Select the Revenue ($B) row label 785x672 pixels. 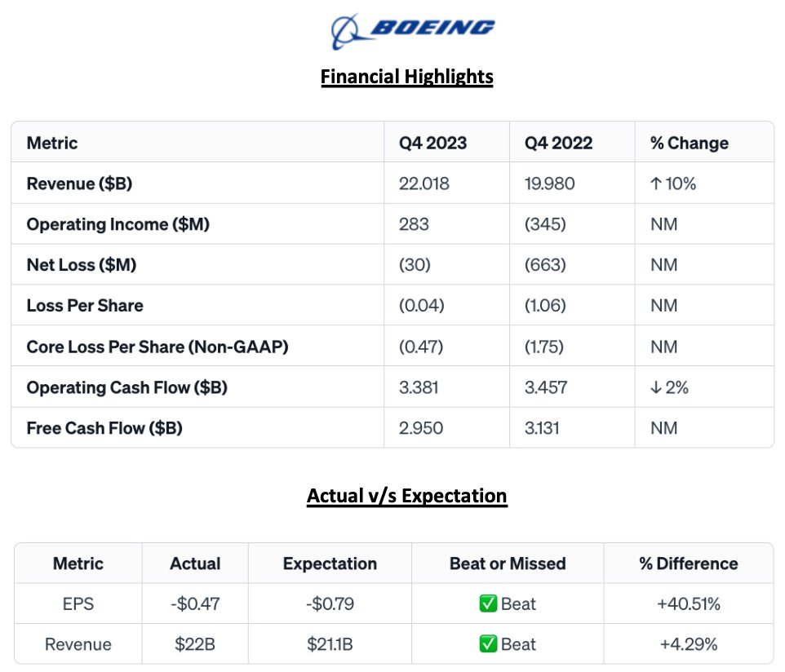pos(79,183)
